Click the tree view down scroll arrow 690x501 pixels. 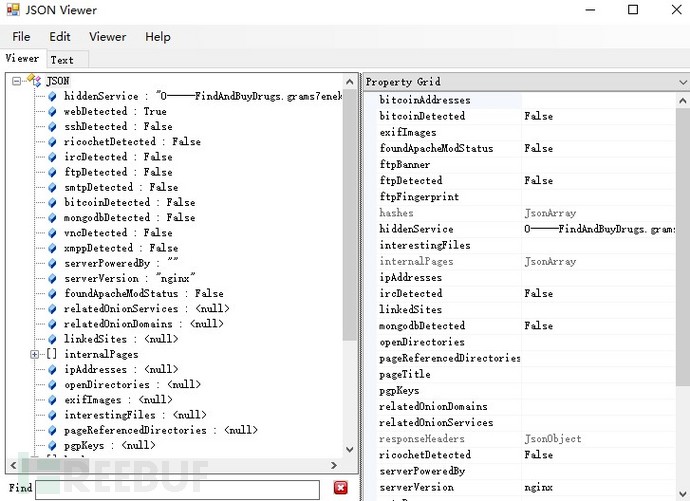click(x=349, y=450)
